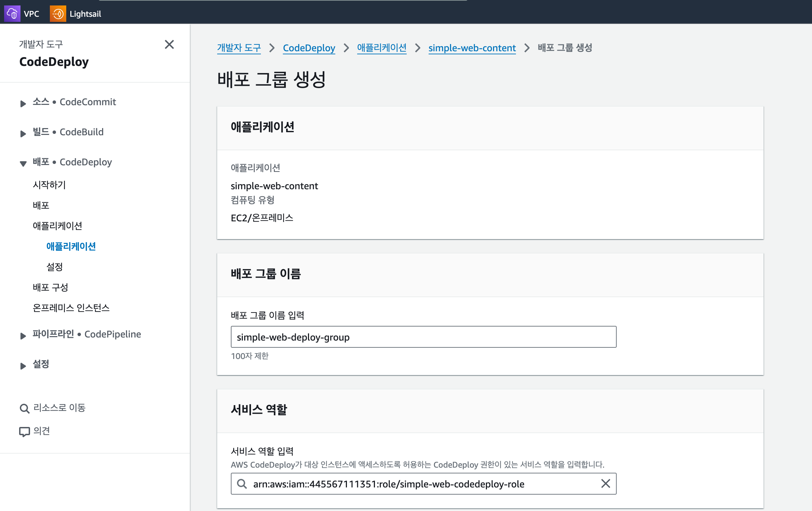The width and height of the screenshot is (812, 511).
Task: Click the magnifier icon in service role field
Action: click(x=242, y=484)
